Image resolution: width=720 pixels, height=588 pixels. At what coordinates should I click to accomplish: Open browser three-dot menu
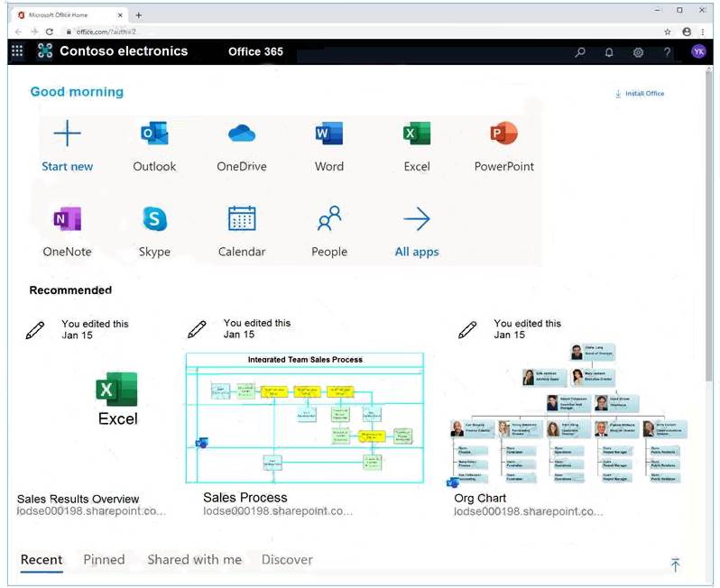703,32
